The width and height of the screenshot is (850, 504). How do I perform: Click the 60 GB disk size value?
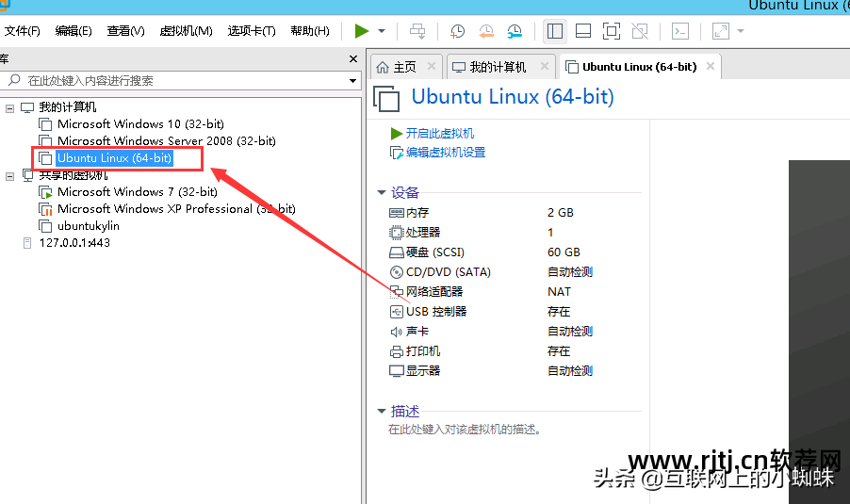(564, 252)
